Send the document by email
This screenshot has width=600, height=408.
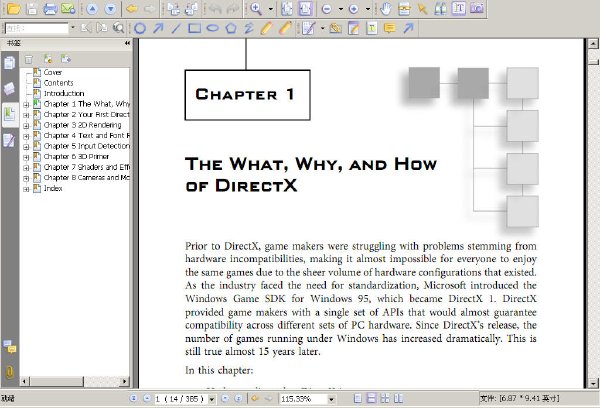coord(68,8)
